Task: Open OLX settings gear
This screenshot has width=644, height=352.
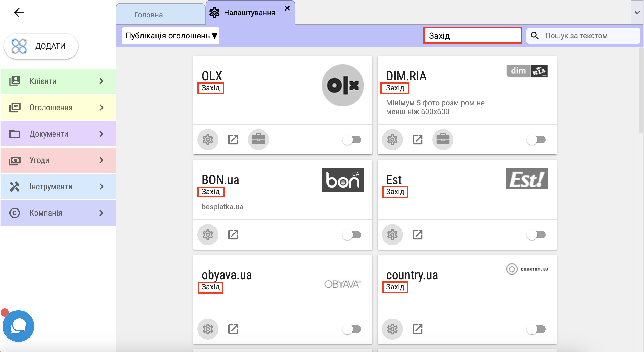Action: 208,140
